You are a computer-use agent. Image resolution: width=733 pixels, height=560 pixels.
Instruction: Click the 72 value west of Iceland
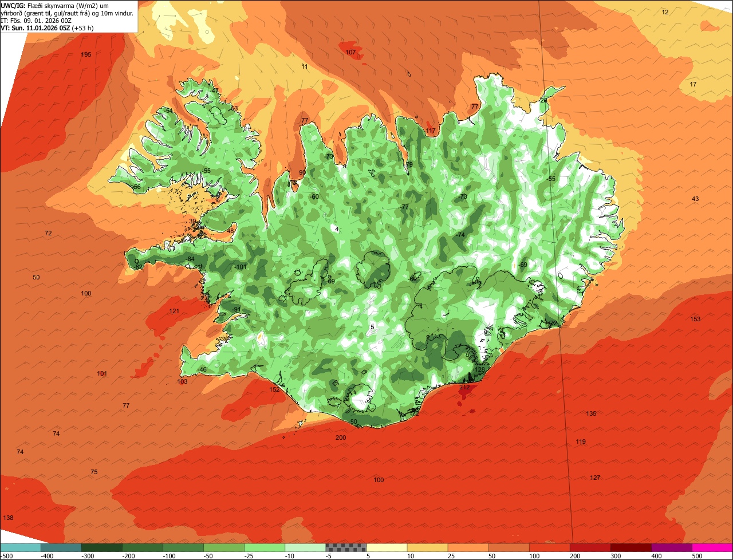point(48,233)
